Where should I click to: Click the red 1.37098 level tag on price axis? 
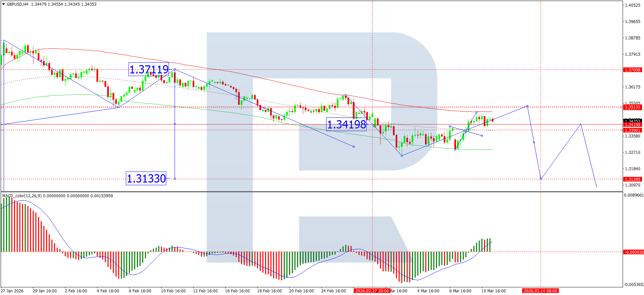tap(632, 70)
